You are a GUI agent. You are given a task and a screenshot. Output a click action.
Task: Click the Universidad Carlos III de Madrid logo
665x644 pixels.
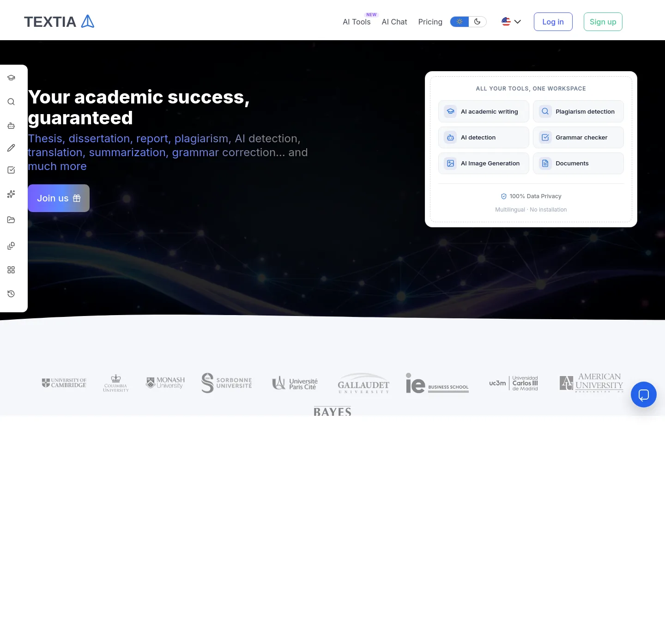(514, 383)
